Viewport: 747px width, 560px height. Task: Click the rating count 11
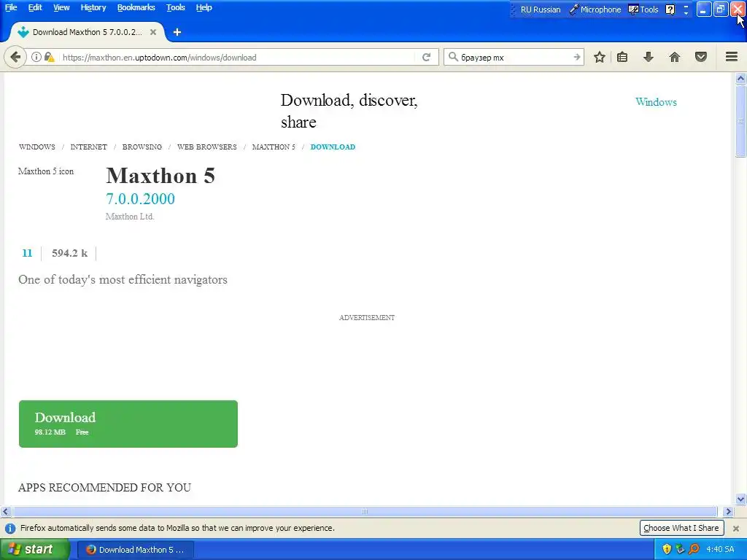pos(27,253)
